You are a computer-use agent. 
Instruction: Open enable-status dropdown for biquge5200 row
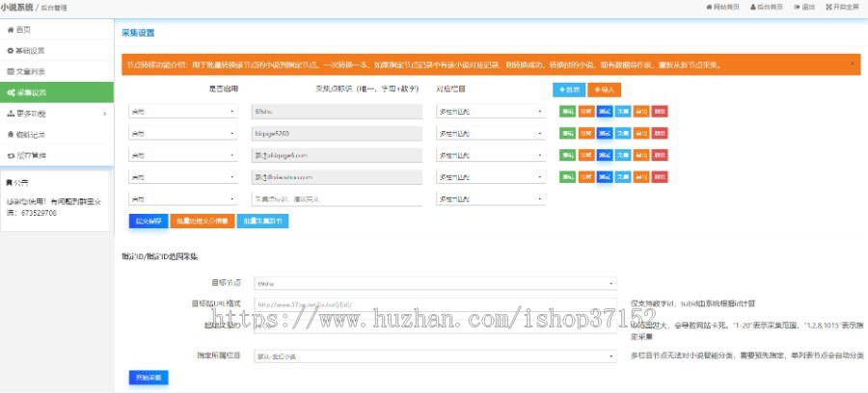pyautogui.click(x=182, y=134)
